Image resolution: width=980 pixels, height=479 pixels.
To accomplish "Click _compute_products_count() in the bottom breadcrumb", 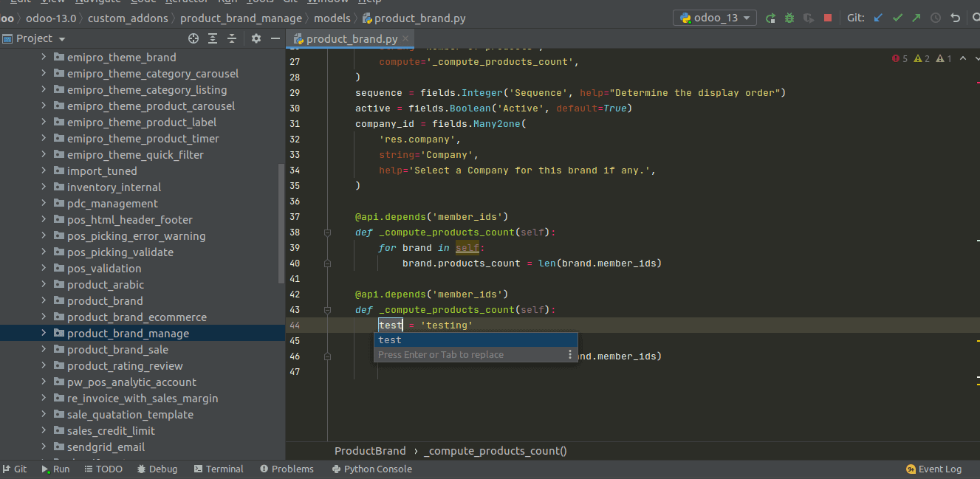I will pos(496,451).
